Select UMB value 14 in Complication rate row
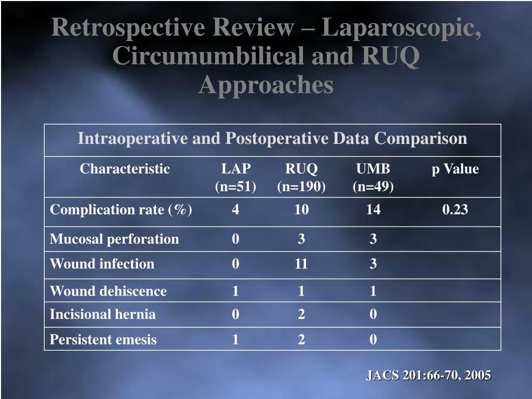Screen dimensions: 532x399 coord(373,209)
